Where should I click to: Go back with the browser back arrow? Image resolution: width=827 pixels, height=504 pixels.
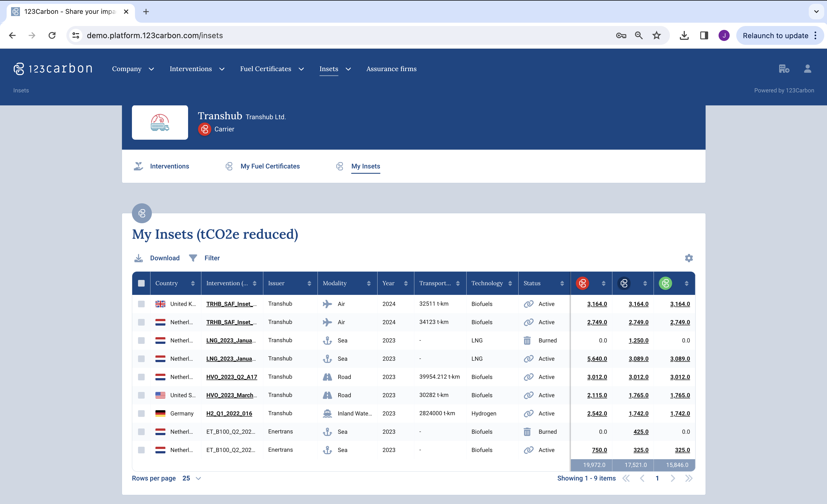(12, 35)
